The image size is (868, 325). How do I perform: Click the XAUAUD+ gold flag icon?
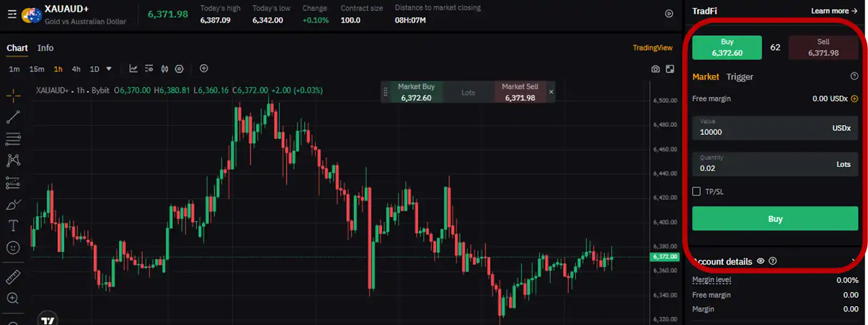pos(31,15)
